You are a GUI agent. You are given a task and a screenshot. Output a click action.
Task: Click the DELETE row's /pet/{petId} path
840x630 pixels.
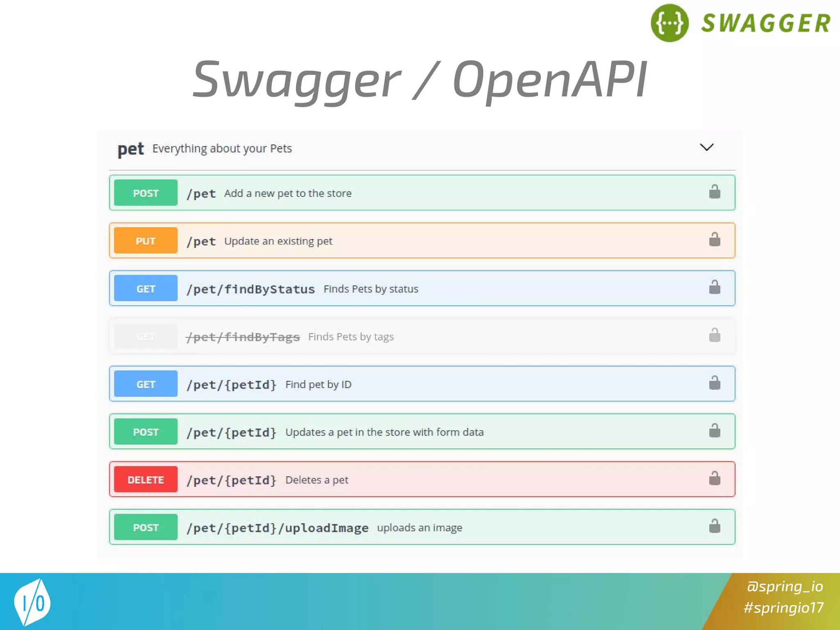(231, 480)
